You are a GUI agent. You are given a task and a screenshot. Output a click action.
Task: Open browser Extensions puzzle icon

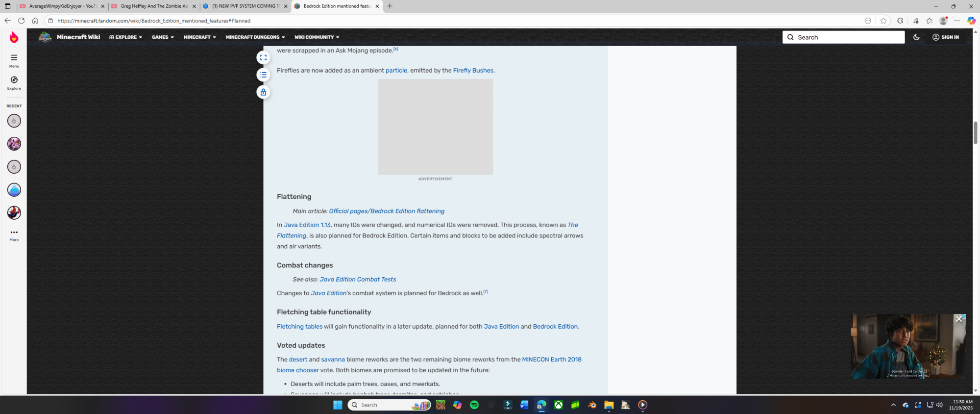click(900, 21)
